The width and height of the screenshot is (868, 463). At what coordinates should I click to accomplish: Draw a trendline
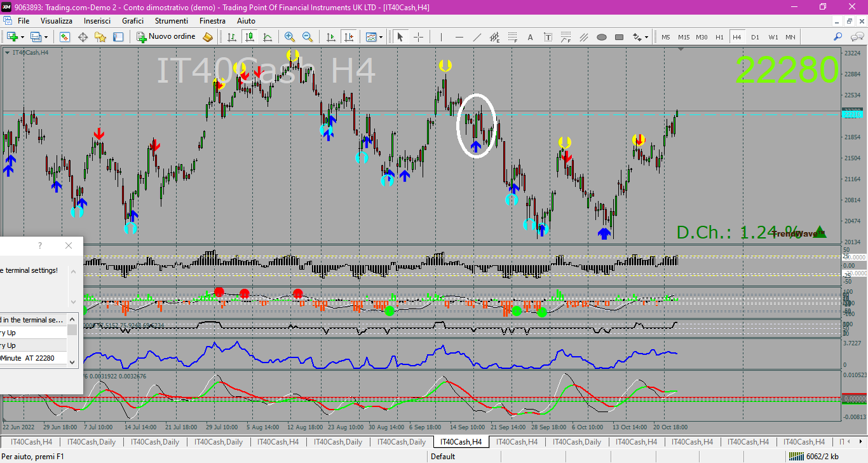(x=477, y=37)
